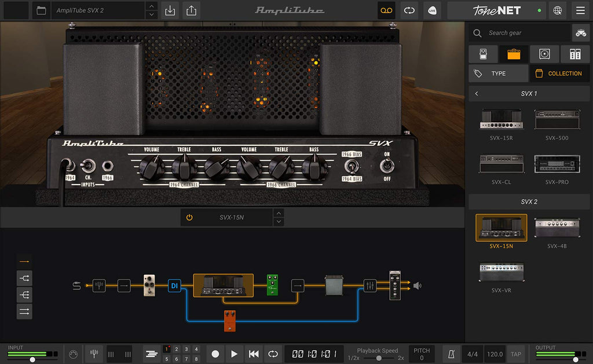Open the tuner in bottom bar
The height and width of the screenshot is (364, 593).
point(94,354)
